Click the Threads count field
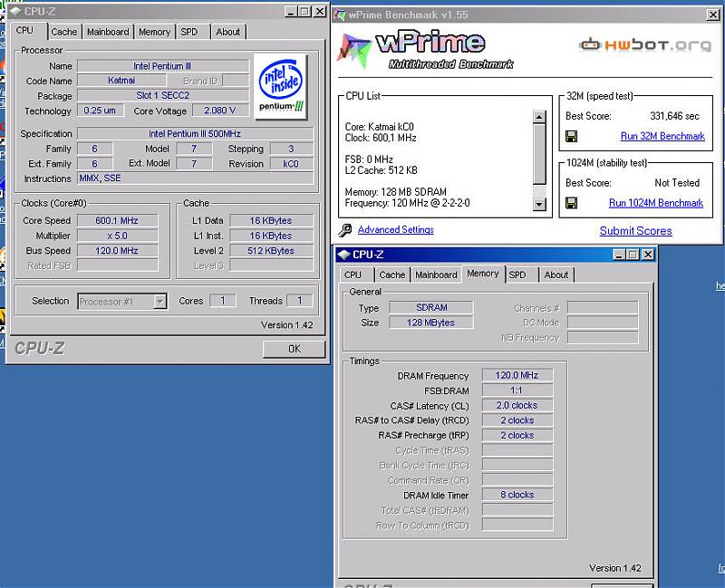725x588 pixels. click(x=300, y=301)
